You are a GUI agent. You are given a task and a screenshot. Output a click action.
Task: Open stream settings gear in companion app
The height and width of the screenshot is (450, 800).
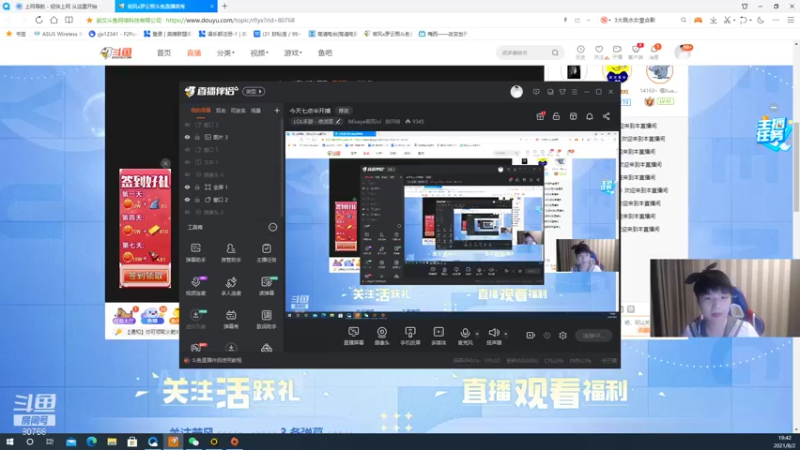(x=563, y=335)
